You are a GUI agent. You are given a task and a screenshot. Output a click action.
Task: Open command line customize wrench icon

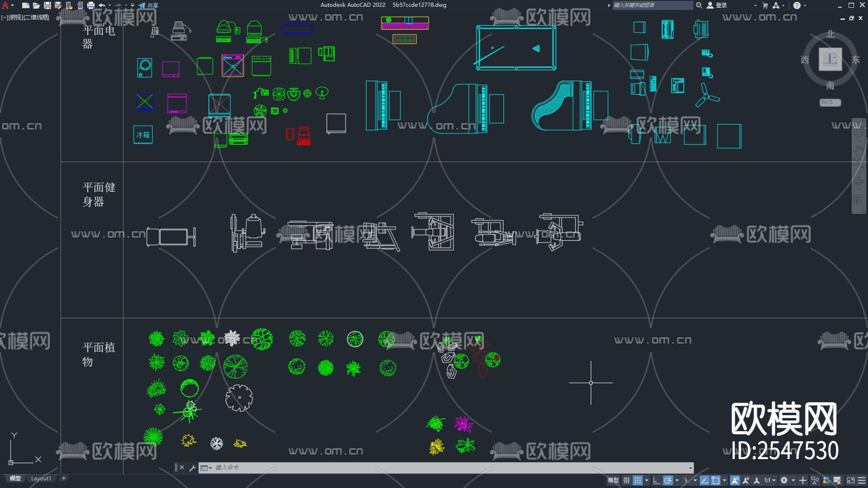point(192,468)
